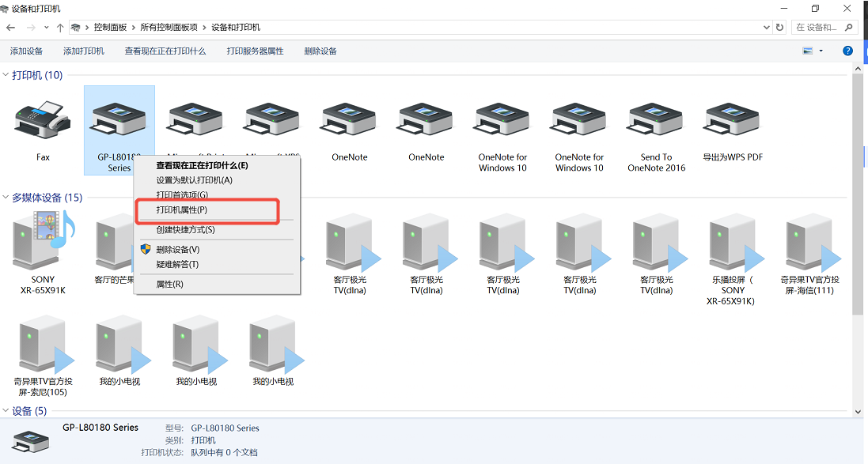Click toolbar 删除设备 button

320,51
